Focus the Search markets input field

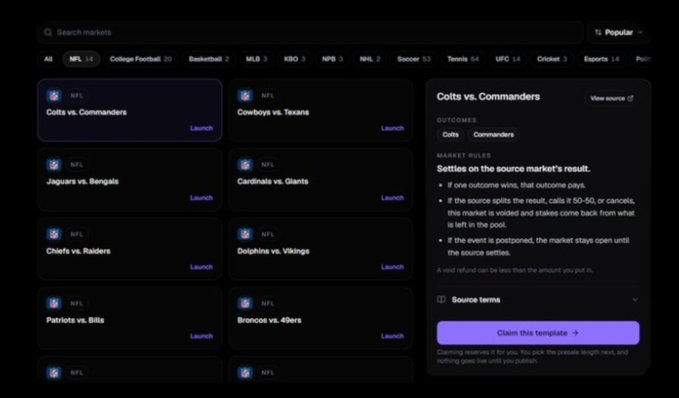coord(310,32)
